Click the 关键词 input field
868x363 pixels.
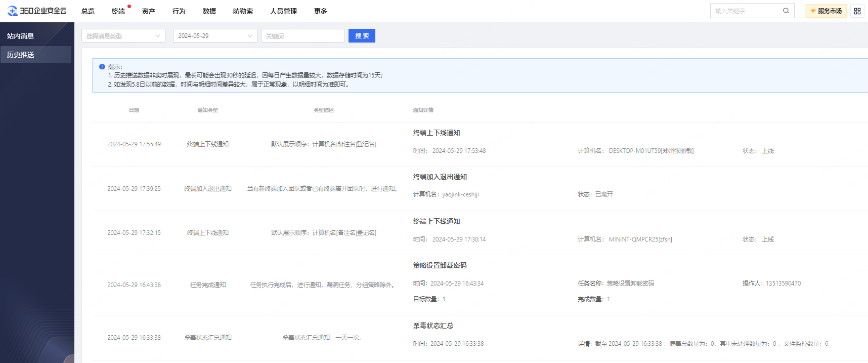pos(303,36)
